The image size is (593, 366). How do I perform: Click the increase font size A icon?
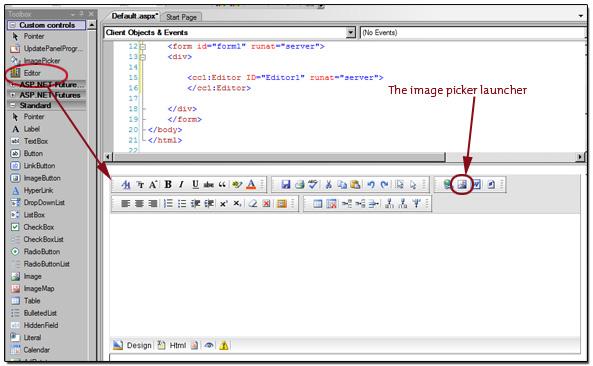(153, 185)
